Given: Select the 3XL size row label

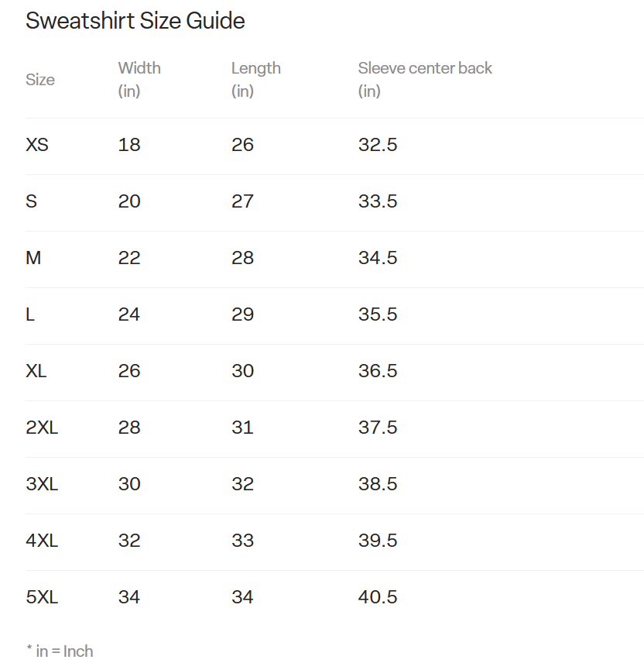Looking at the screenshot, I should (x=42, y=484).
